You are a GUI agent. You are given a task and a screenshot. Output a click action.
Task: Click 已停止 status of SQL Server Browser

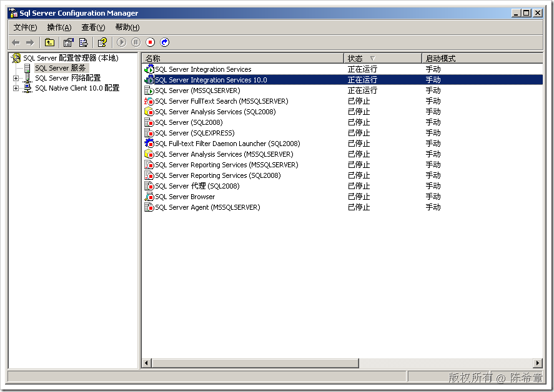click(x=359, y=197)
